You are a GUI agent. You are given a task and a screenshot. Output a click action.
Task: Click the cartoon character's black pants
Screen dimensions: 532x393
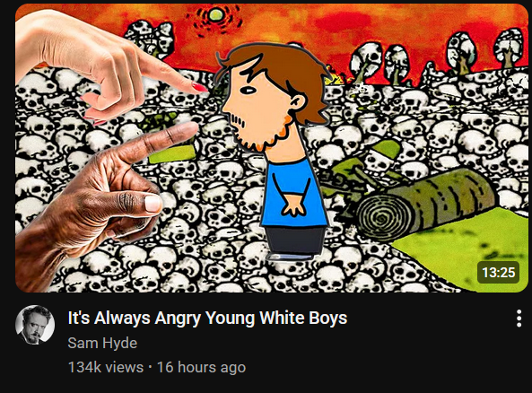coord(294,241)
